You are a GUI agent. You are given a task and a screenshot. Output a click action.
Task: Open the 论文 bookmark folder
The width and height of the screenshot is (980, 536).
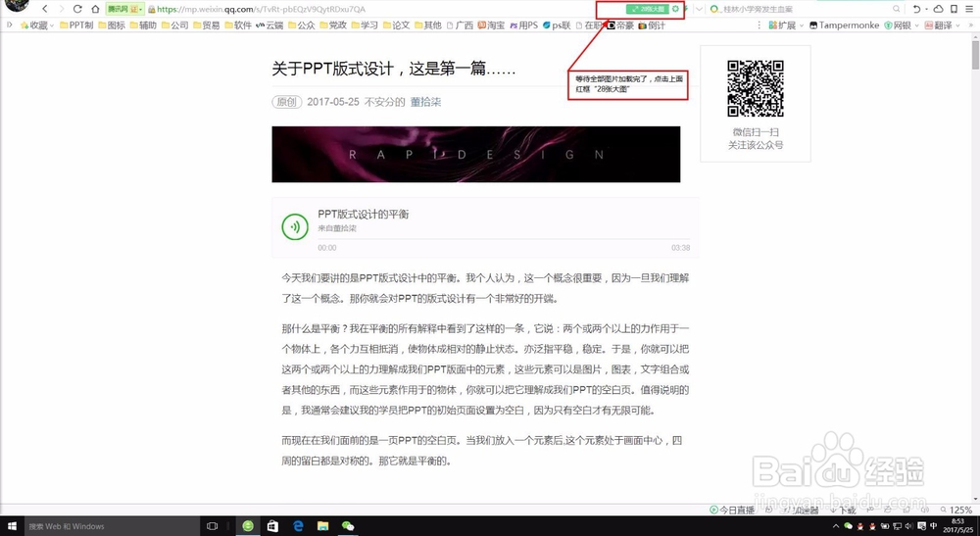point(396,25)
